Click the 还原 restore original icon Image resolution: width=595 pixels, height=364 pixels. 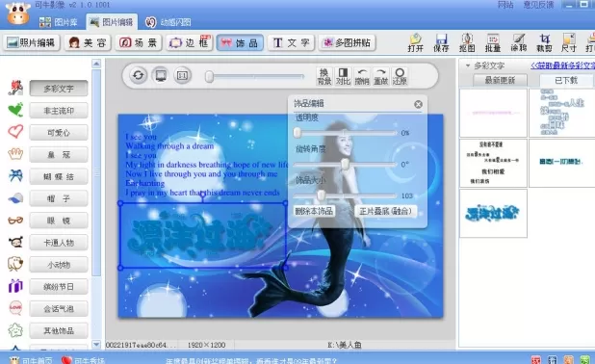400,76
